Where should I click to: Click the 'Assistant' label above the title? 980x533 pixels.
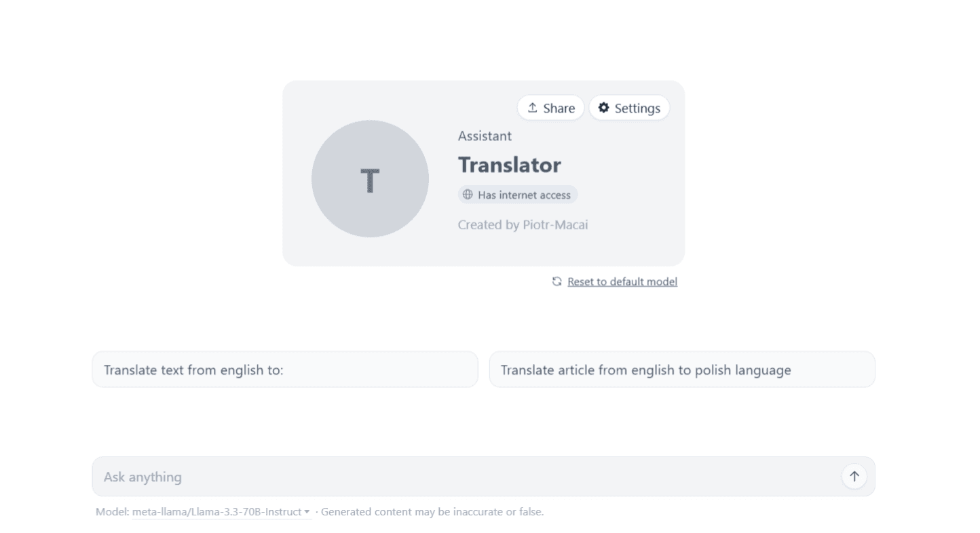[x=485, y=136]
